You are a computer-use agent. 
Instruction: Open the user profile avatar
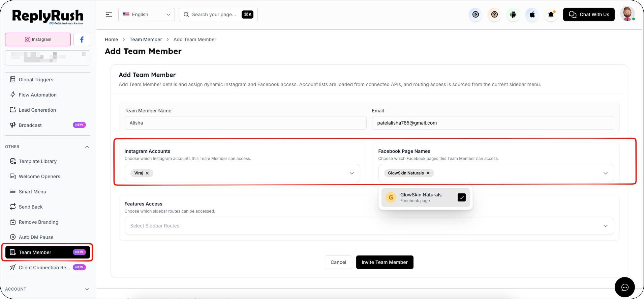(x=627, y=14)
